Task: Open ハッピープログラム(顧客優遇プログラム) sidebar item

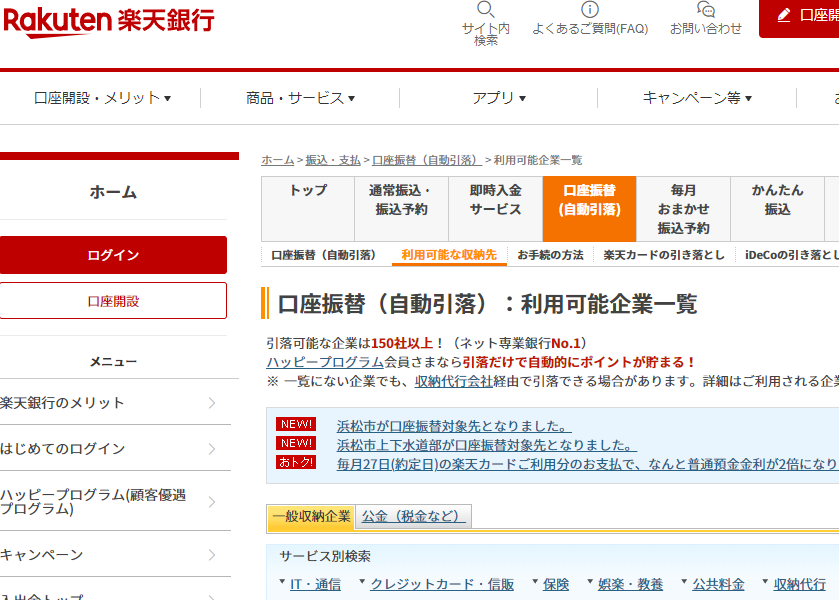Action: pyautogui.click(x=116, y=502)
